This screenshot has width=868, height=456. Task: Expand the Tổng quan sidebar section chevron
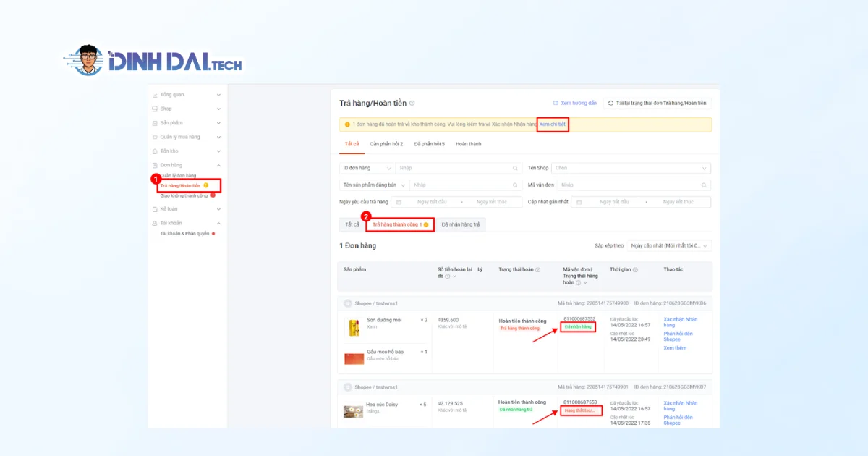coord(218,95)
